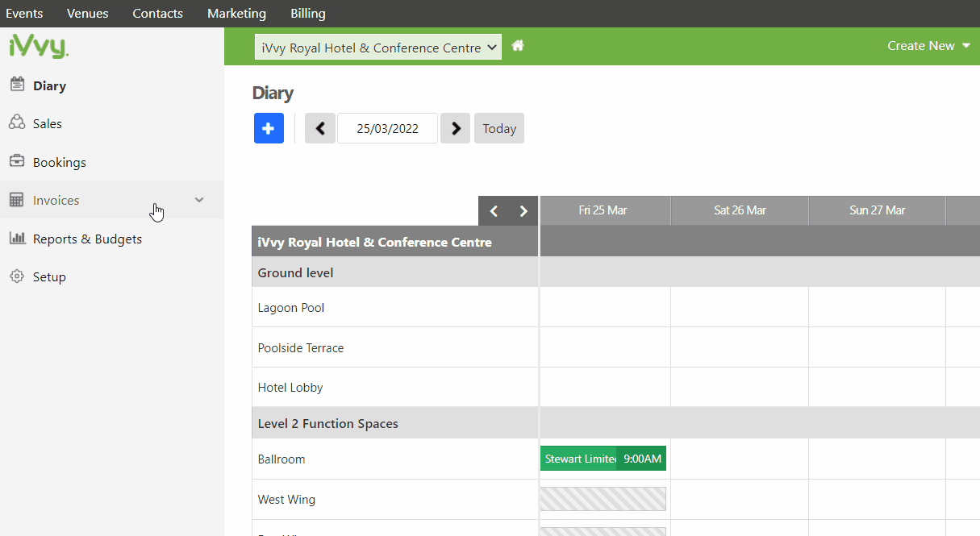
Task: Select the Hotel Lobby row label
Action: [290, 387]
